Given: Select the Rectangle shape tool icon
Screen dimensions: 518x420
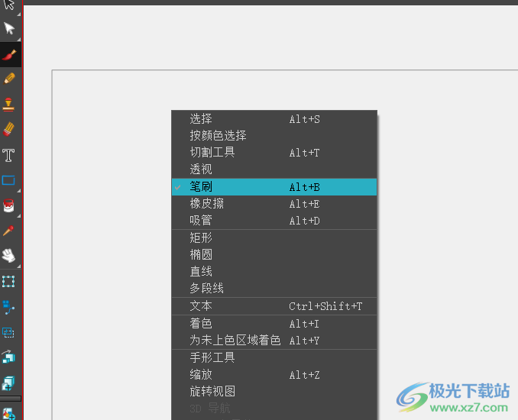Looking at the screenshot, I should (8, 180).
